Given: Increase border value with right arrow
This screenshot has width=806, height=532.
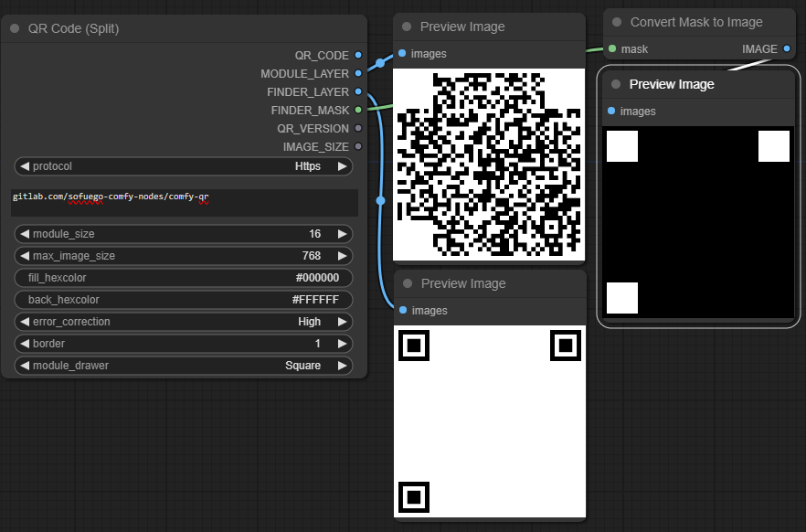Looking at the screenshot, I should pyautogui.click(x=343, y=344).
